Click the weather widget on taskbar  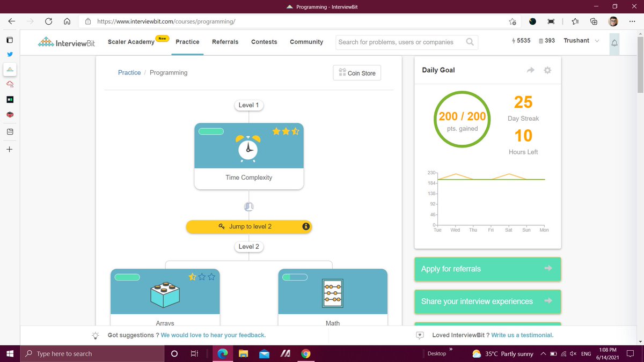tap(502, 354)
